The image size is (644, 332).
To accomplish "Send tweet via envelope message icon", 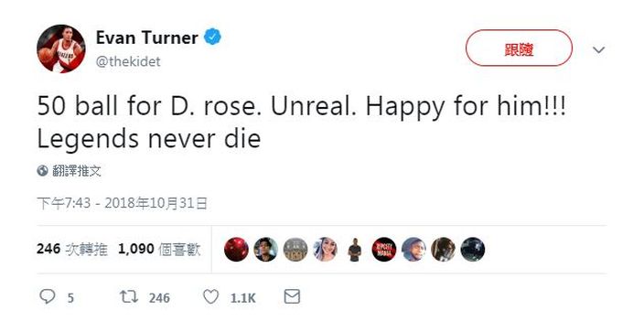I will (292, 296).
